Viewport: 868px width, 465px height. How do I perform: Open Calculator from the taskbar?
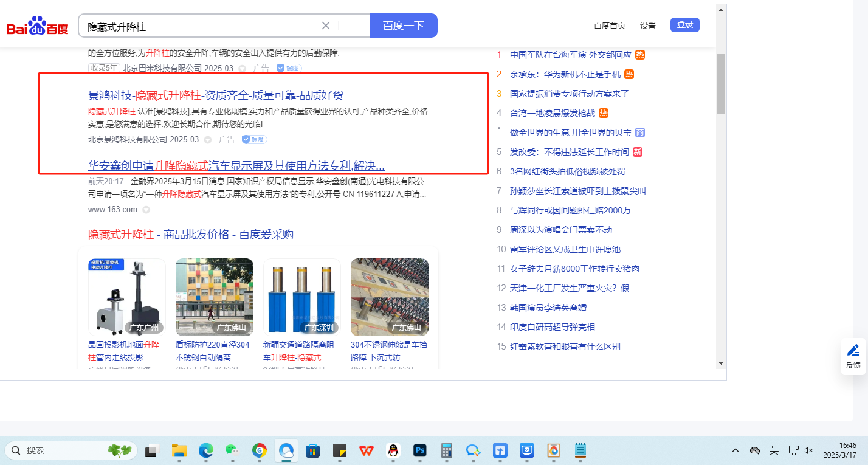(x=447, y=450)
